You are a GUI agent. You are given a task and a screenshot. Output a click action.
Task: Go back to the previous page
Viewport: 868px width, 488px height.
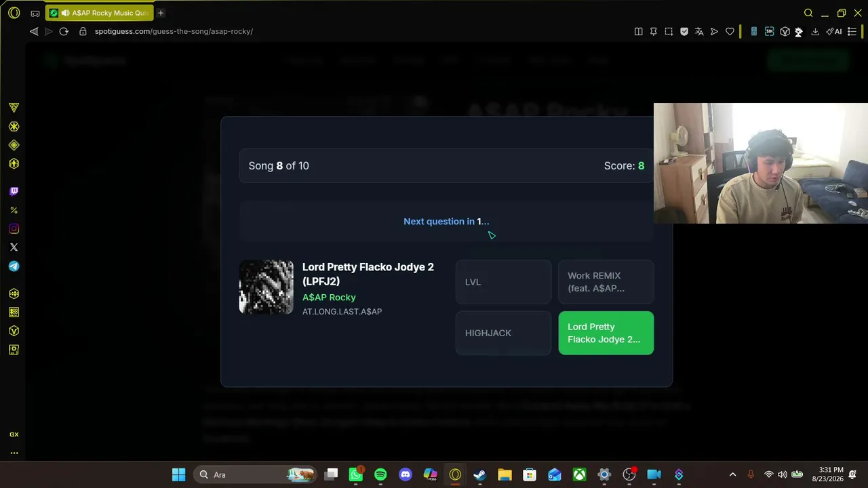(34, 31)
